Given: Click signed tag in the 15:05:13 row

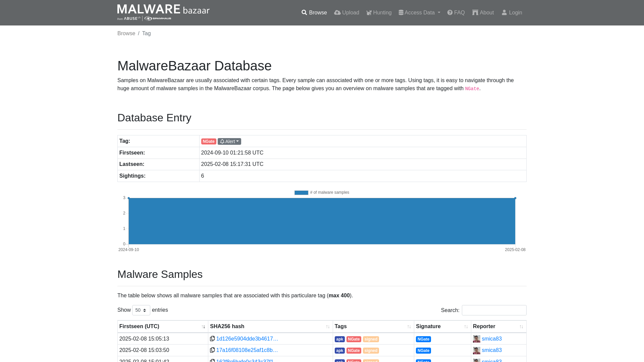Looking at the screenshot, I should pos(371,339).
